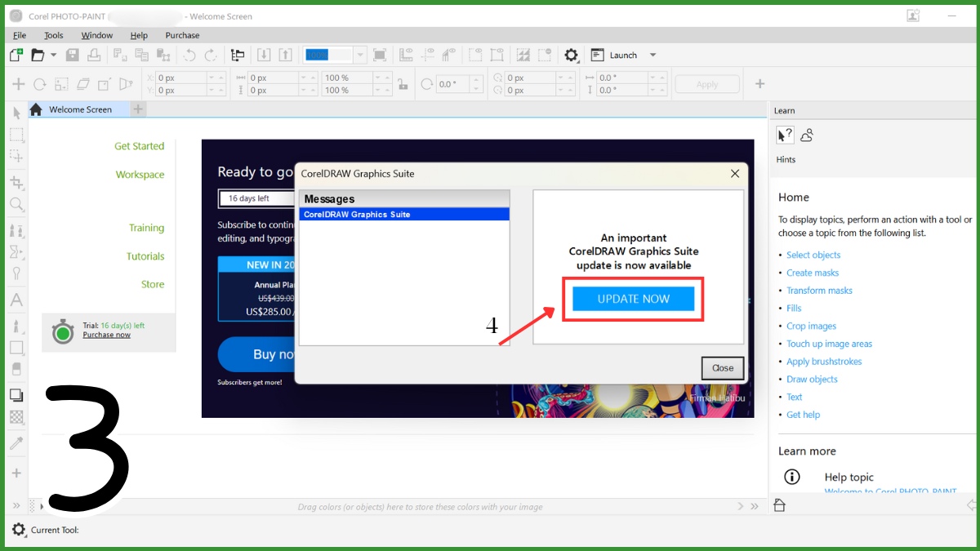Viewport: 980px width, 551px height.
Task: Open the Training link in sidebar
Action: click(x=146, y=228)
